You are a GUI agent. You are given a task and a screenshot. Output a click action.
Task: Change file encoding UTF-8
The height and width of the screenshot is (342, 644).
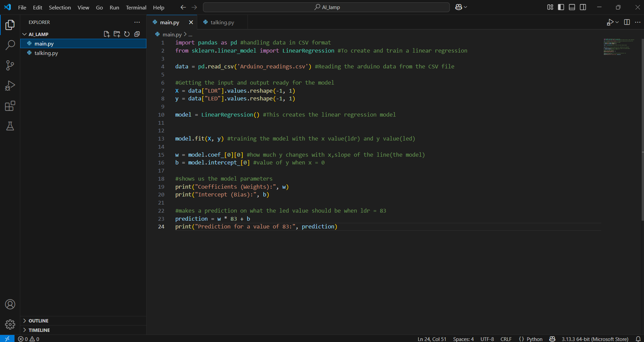point(487,339)
